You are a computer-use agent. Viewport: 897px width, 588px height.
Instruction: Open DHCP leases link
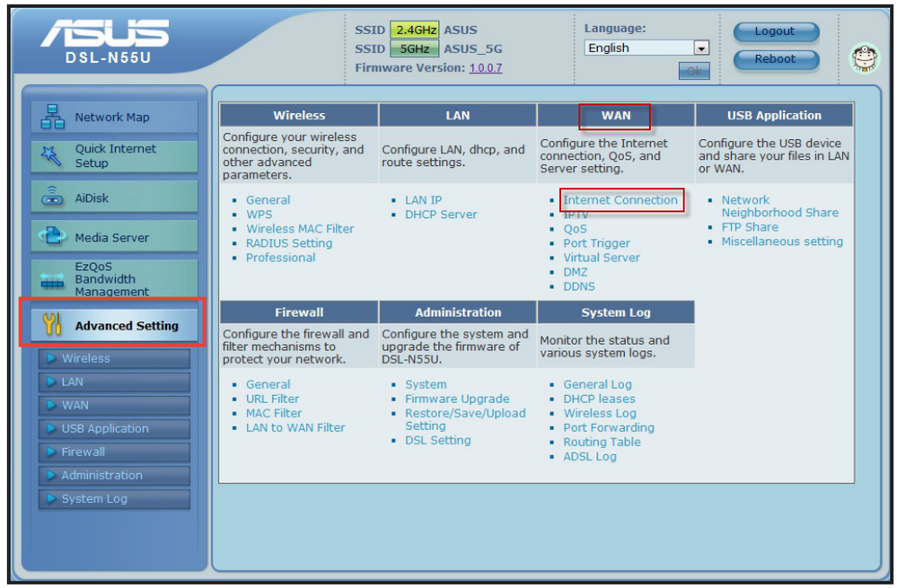(x=599, y=399)
